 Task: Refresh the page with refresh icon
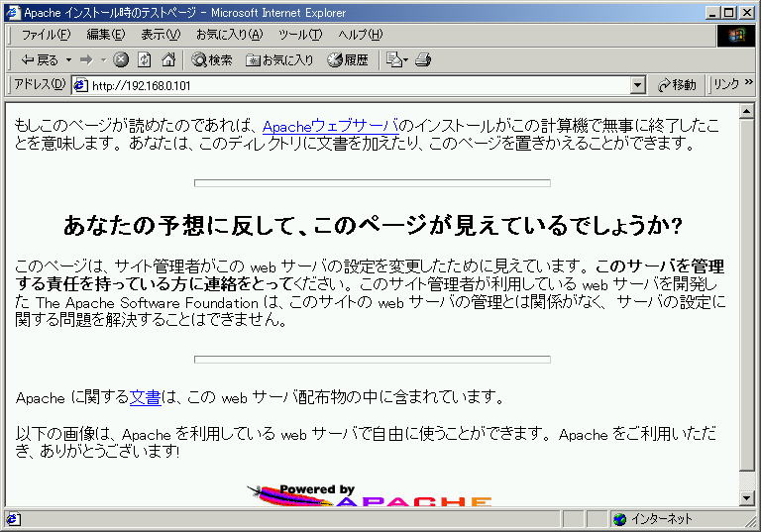[x=144, y=60]
